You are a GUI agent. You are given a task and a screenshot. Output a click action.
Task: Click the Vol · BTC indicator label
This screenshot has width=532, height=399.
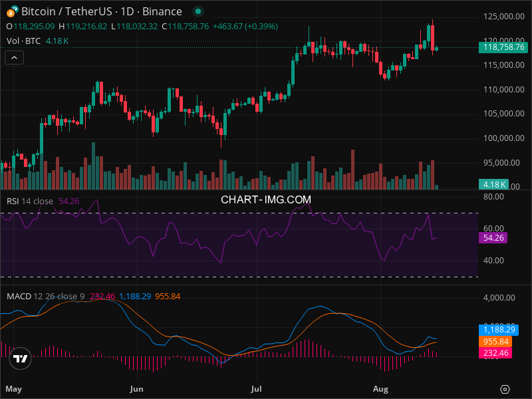tap(23, 41)
